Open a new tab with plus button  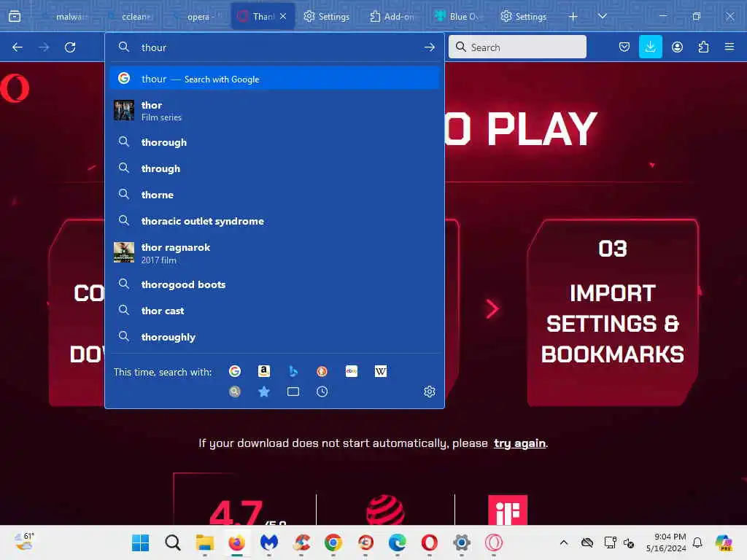pyautogui.click(x=573, y=17)
